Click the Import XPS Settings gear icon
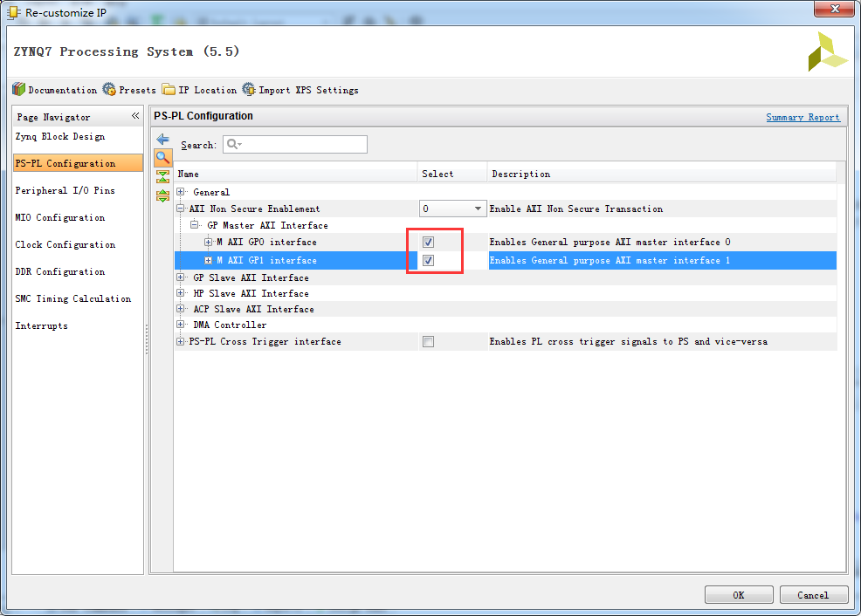The height and width of the screenshot is (616, 861). (x=249, y=89)
